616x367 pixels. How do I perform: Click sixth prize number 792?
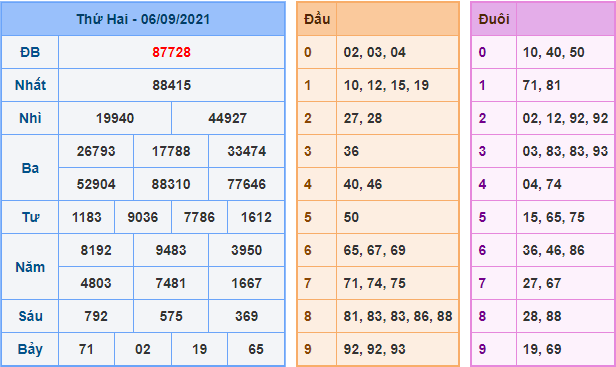click(96, 316)
